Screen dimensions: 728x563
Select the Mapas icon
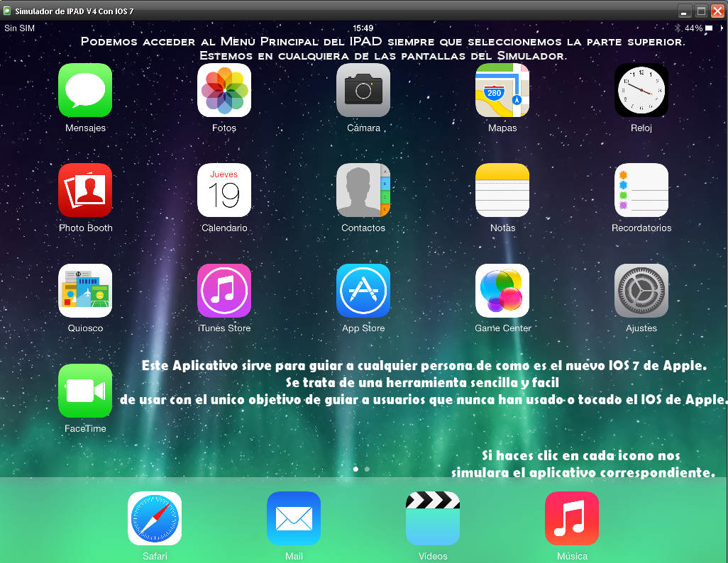point(502,90)
